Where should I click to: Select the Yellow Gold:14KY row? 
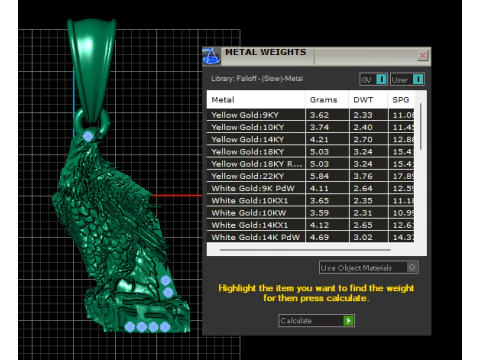click(310, 139)
